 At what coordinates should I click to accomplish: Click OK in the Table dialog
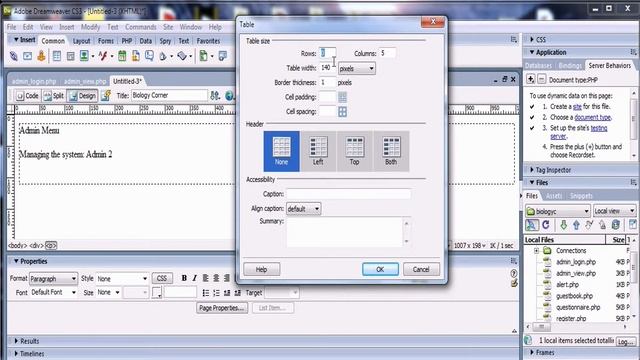pyautogui.click(x=380, y=269)
